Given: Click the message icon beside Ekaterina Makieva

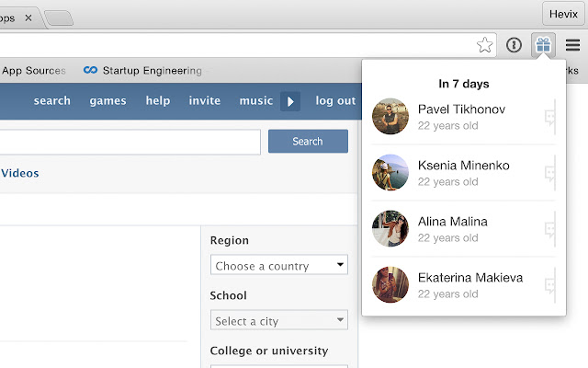Looking at the screenshot, I should pos(549,285).
